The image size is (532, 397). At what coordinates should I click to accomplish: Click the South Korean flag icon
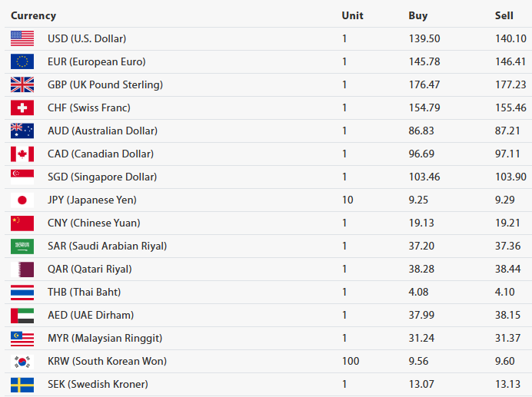pyautogui.click(x=22, y=361)
